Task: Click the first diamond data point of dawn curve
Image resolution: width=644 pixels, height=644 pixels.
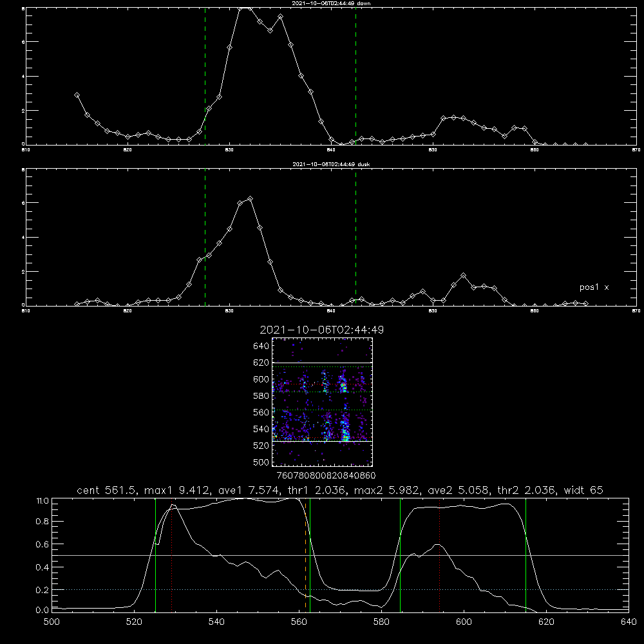Action: pos(77,95)
